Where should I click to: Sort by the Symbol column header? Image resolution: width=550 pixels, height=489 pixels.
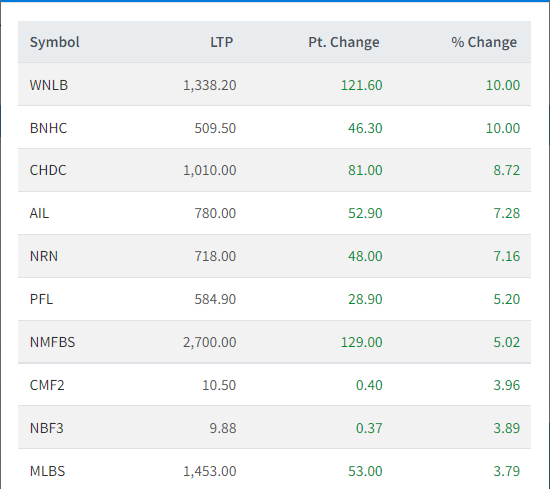point(55,42)
